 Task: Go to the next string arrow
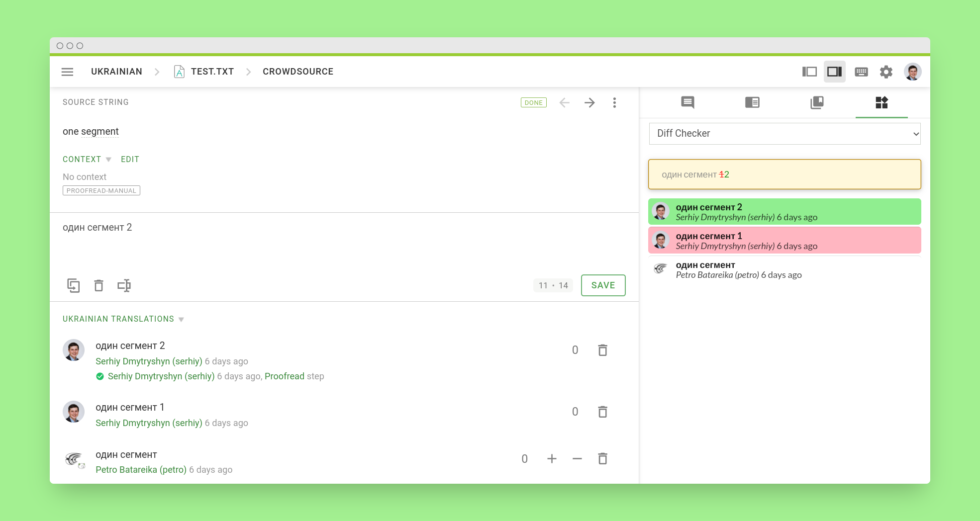pos(589,102)
